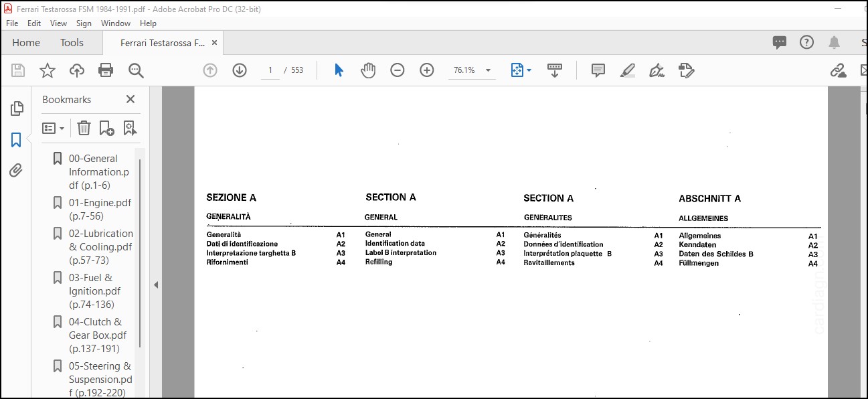Open the page thumbnails panel

point(17,108)
